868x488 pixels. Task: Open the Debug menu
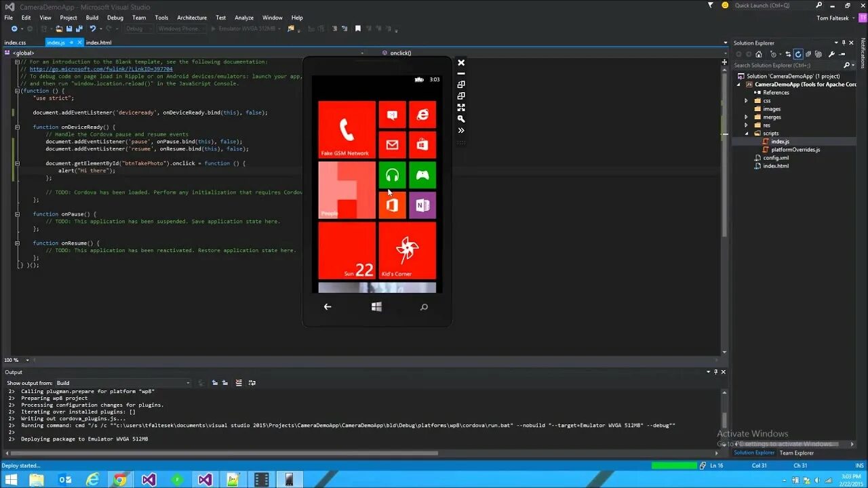click(115, 18)
